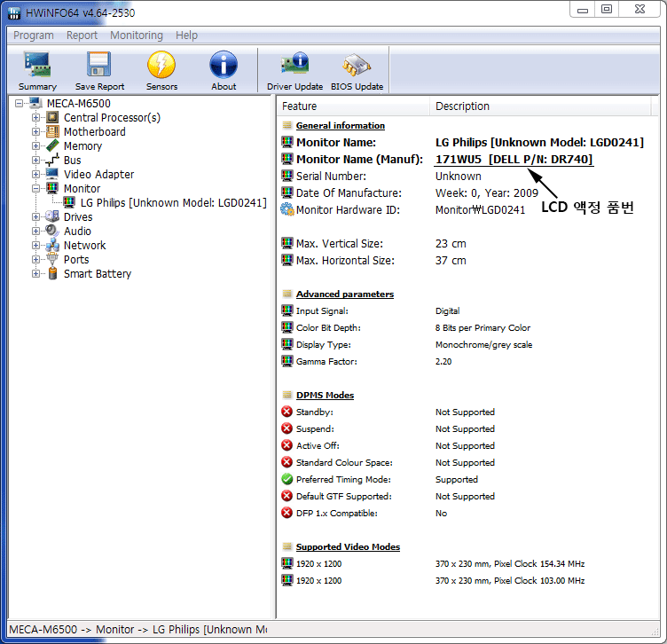The width and height of the screenshot is (667, 644).
Task: Click the green check icon beside Preferred Timing Mode
Action: coord(287,479)
